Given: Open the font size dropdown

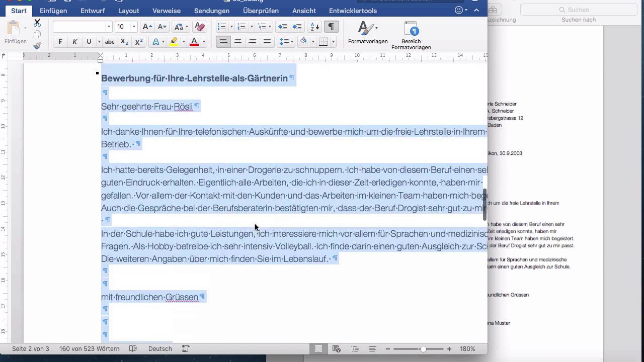Looking at the screenshot, I should [x=133, y=27].
